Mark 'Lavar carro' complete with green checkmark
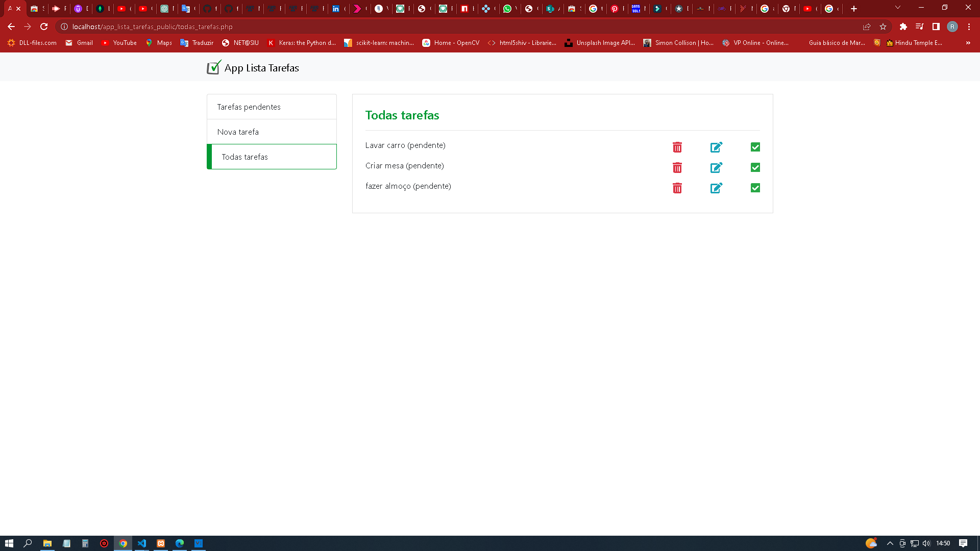Screen dimensions: 980x551 (755, 147)
